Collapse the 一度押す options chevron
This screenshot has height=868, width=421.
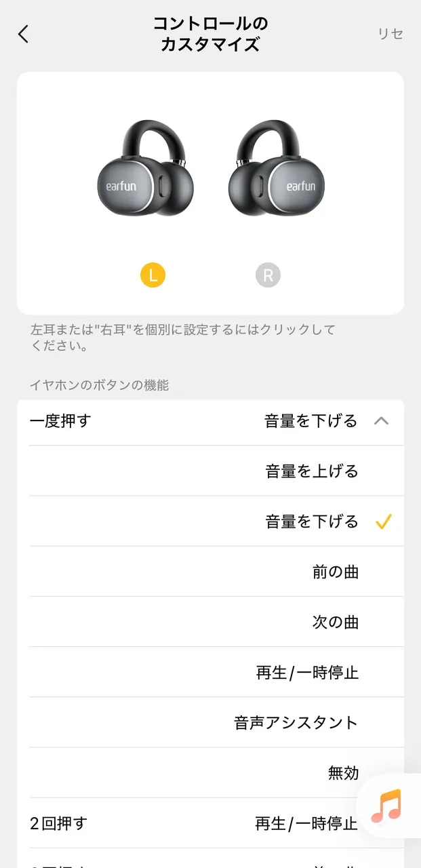coord(381,421)
